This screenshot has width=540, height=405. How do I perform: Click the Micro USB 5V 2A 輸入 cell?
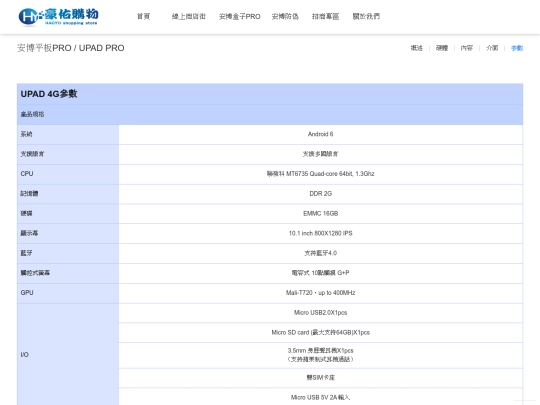(321, 397)
